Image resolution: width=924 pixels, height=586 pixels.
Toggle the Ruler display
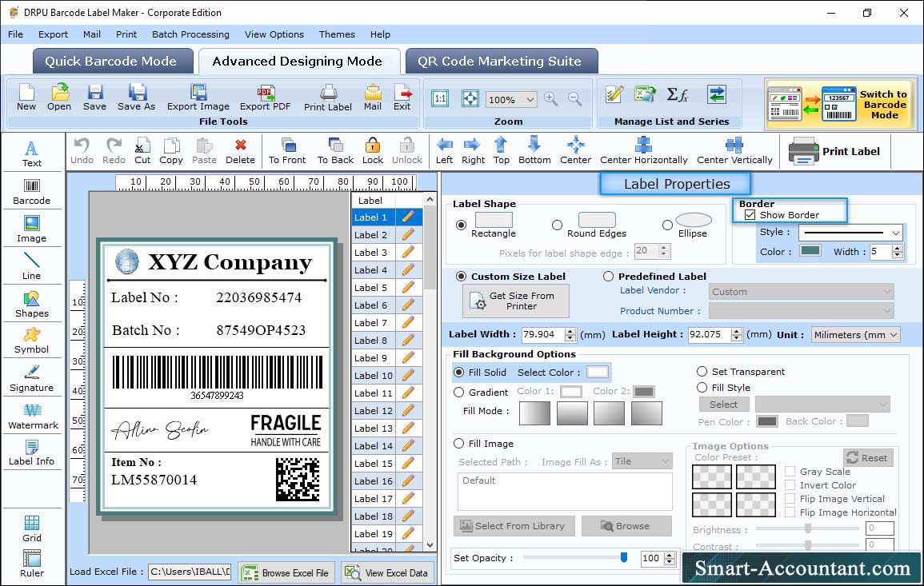pos(32,564)
